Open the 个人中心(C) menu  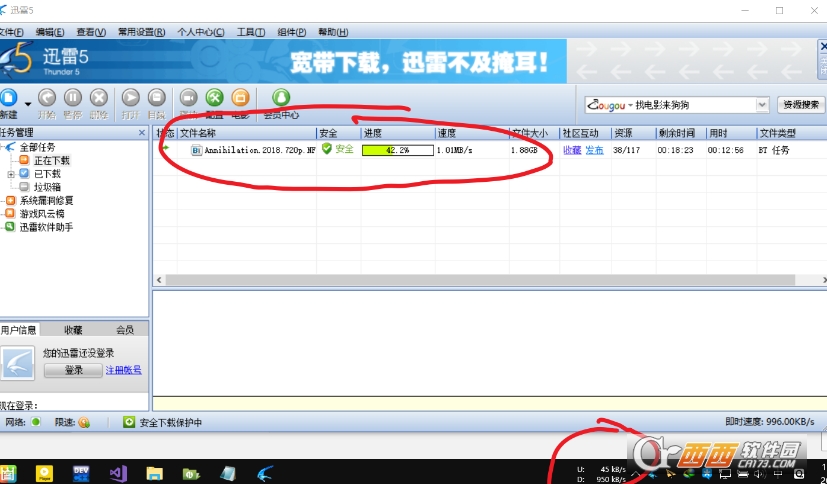pos(200,32)
